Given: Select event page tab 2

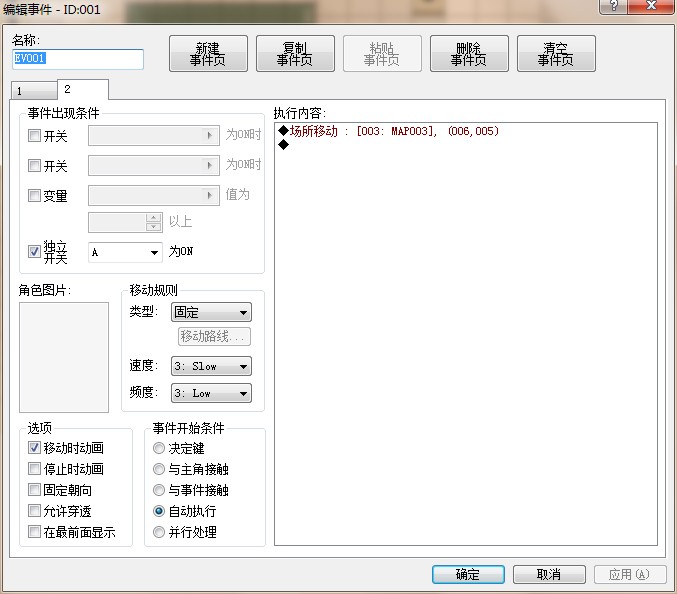Looking at the screenshot, I should 83,89.
